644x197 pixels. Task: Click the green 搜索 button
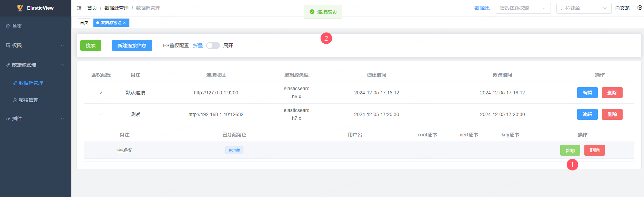click(91, 45)
